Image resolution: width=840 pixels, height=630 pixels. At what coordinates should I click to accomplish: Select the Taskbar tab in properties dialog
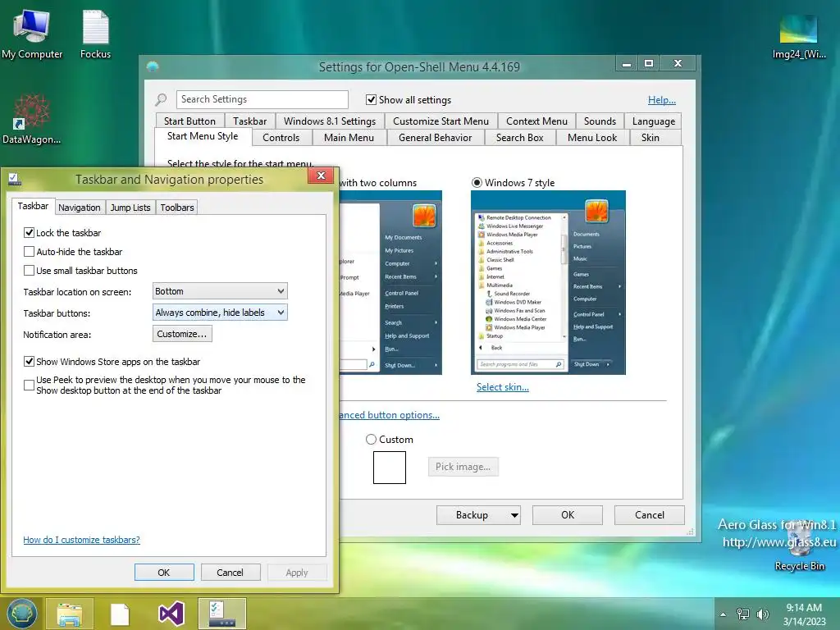33,206
